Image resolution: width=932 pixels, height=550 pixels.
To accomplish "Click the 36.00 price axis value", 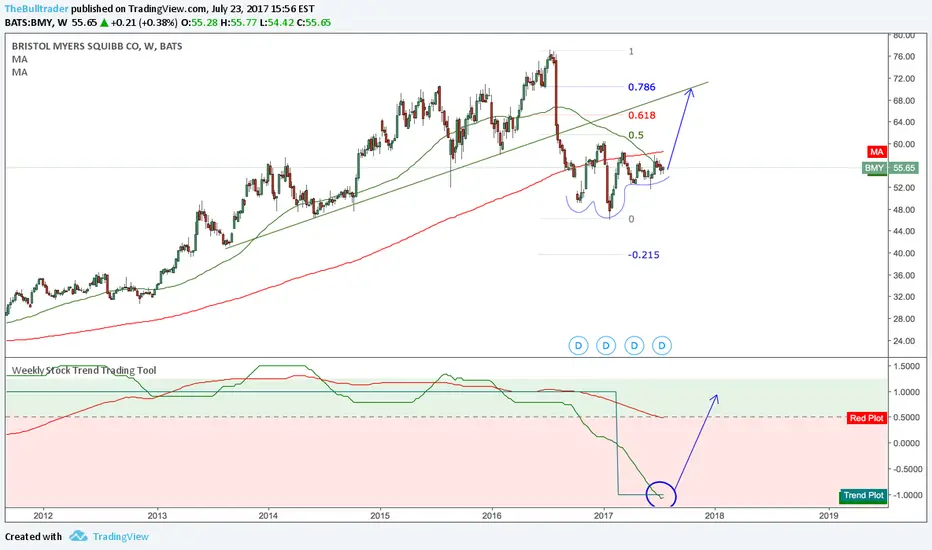I will [x=904, y=275].
